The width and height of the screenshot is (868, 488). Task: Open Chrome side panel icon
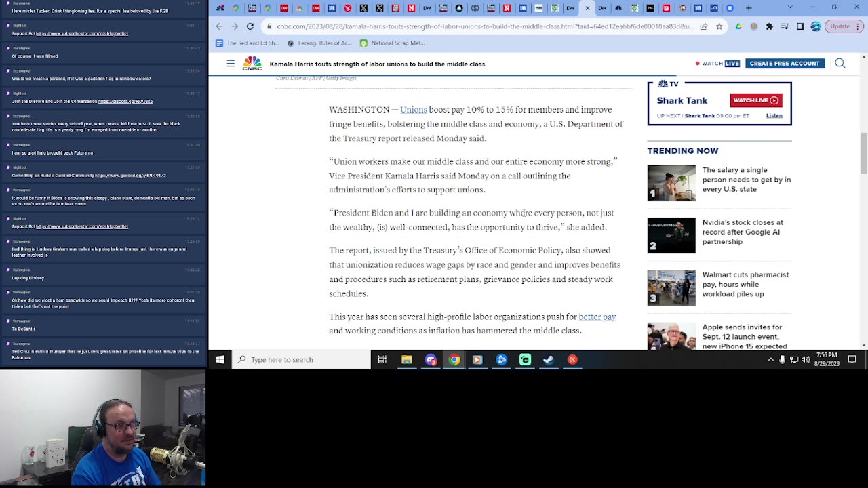800,26
